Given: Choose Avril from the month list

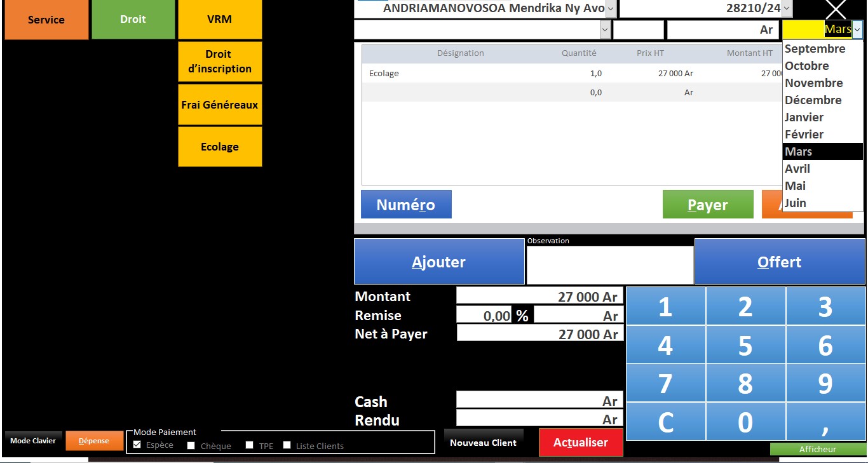Looking at the screenshot, I should [797, 169].
